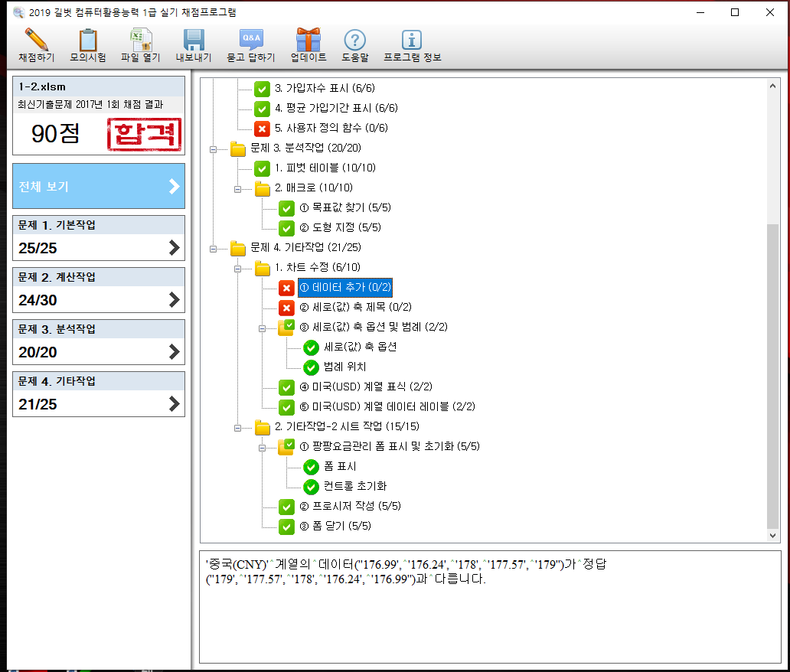This screenshot has height=672, width=790.
Task: Collapse the 1. 차트 수정 folder node
Action: tap(238, 268)
